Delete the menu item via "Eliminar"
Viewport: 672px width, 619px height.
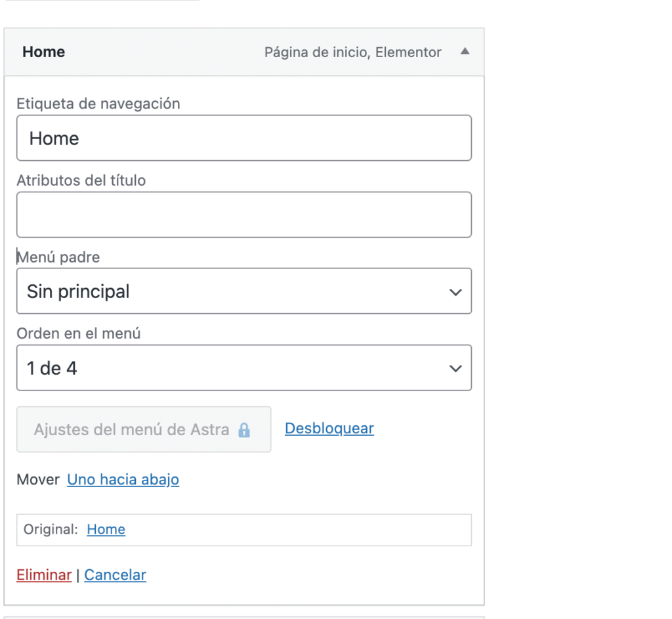43,574
